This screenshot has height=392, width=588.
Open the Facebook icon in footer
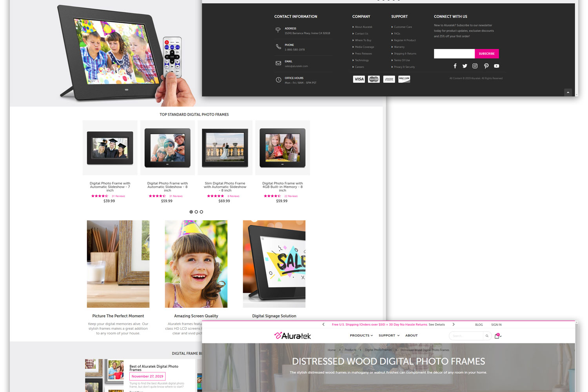455,66
